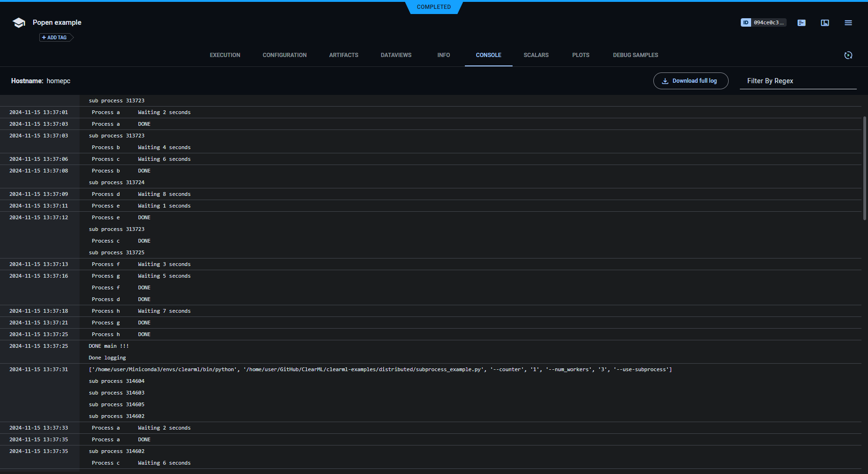Show the Info tab

click(443, 55)
